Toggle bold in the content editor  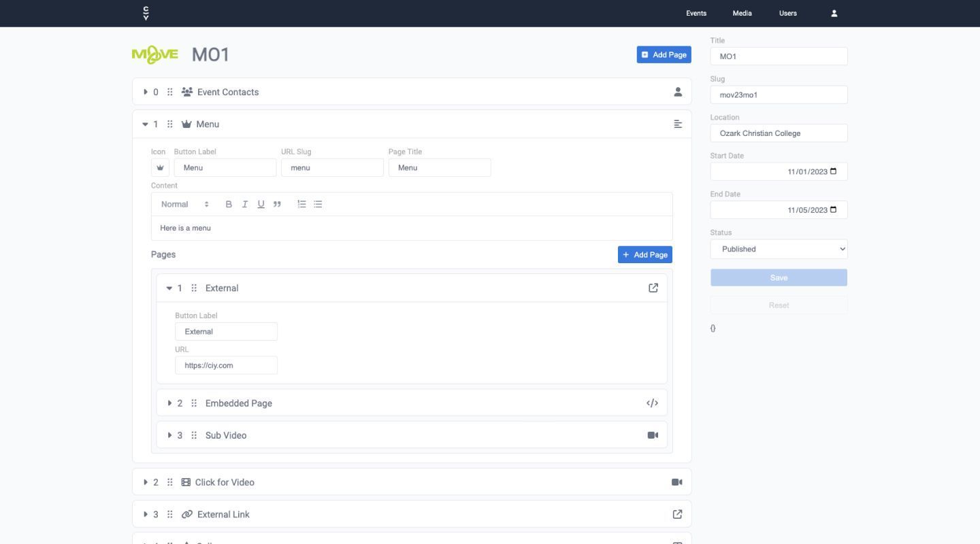coord(229,204)
